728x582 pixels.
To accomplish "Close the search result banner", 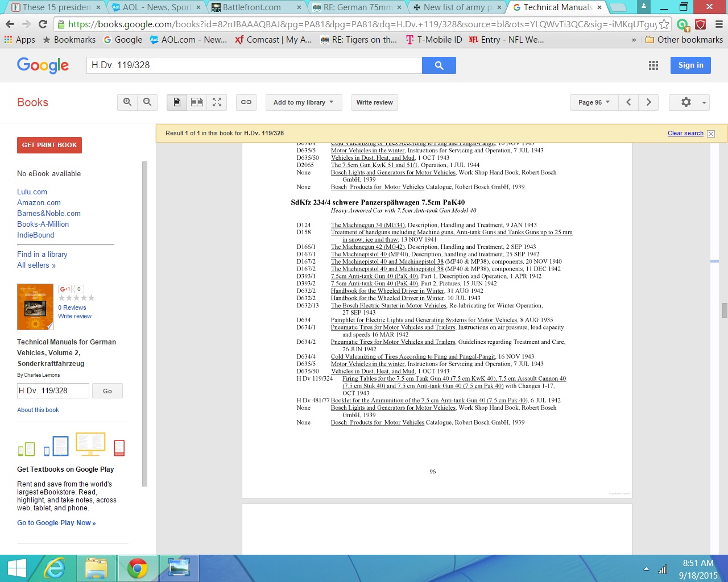I will coord(711,134).
